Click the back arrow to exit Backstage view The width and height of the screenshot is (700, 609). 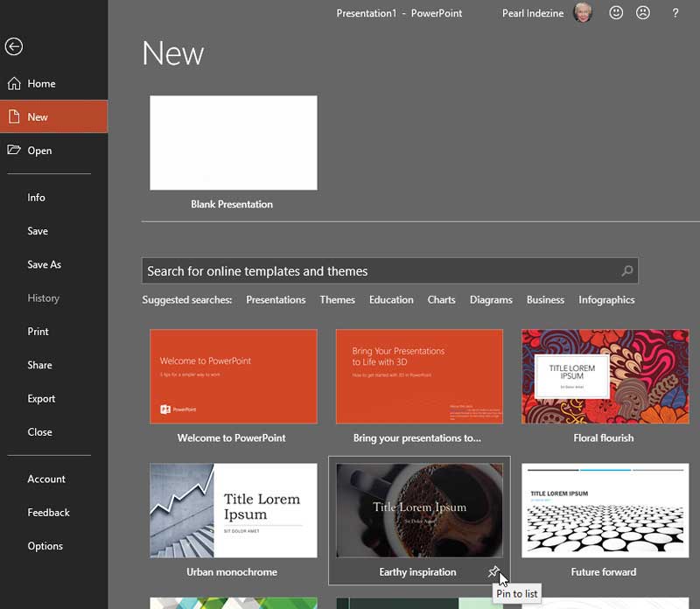(13, 46)
